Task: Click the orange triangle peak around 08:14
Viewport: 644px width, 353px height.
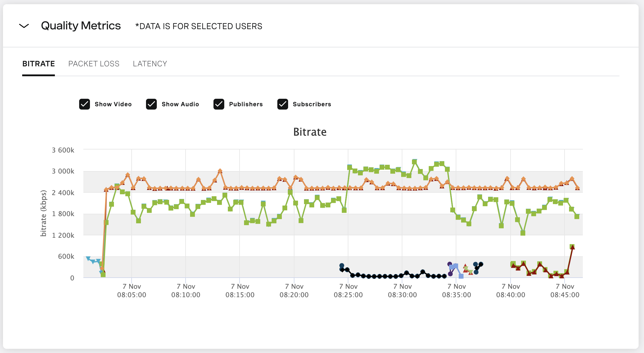Action: click(x=220, y=170)
